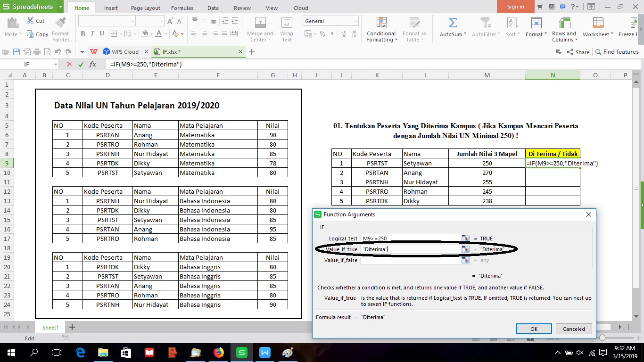Toggle align text left
Screen dimensions: 644x362
click(194, 34)
